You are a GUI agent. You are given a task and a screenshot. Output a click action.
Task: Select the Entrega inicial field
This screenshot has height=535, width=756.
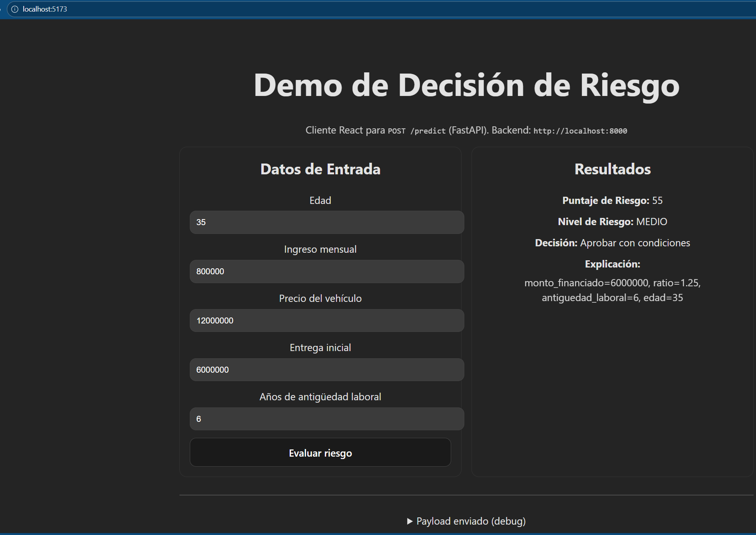(326, 369)
